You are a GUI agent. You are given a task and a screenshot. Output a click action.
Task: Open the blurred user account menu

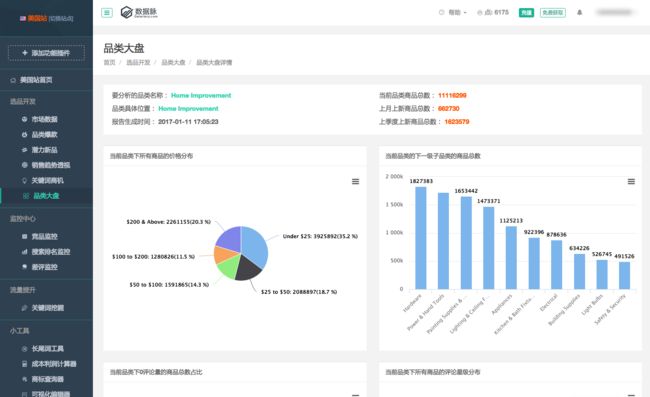pyautogui.click(x=614, y=12)
